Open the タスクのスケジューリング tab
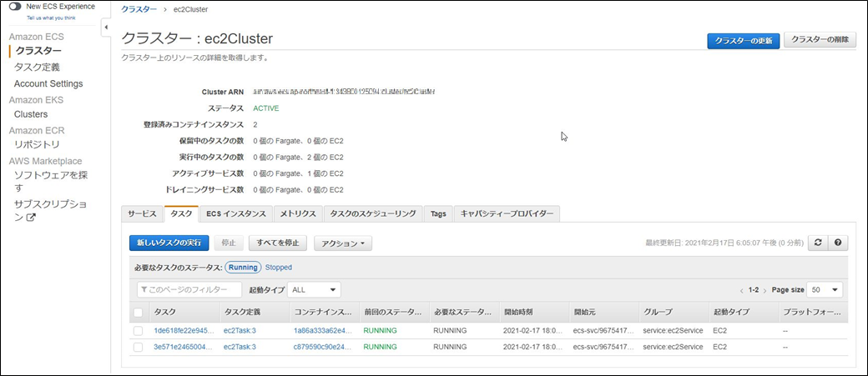 (373, 214)
